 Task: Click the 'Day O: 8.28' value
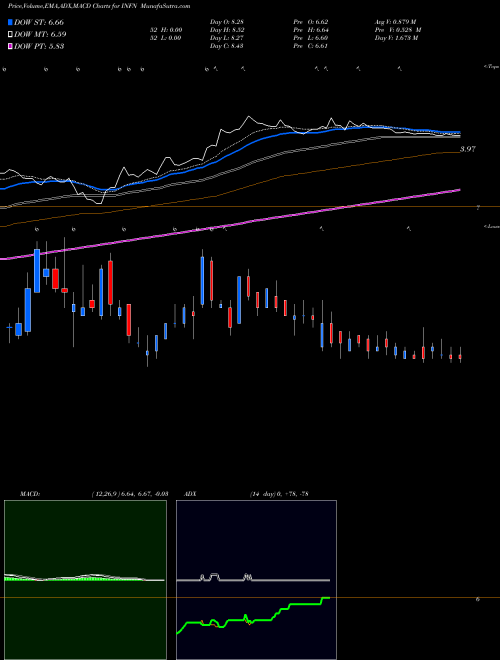coord(227,22)
